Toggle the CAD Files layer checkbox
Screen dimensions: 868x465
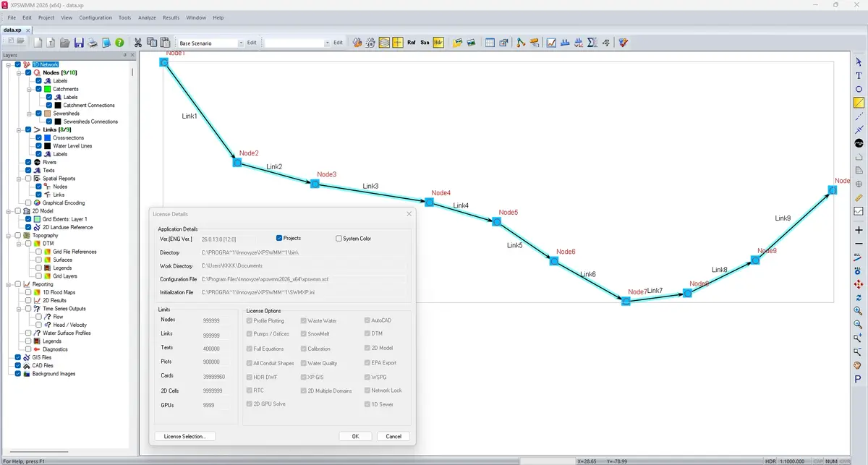click(x=17, y=366)
